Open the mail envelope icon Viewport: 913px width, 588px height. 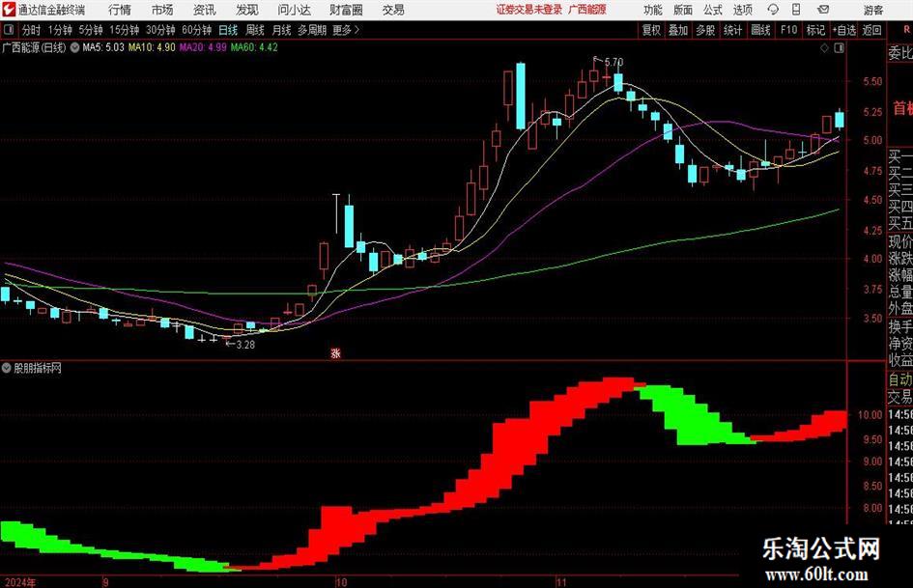coord(823,10)
